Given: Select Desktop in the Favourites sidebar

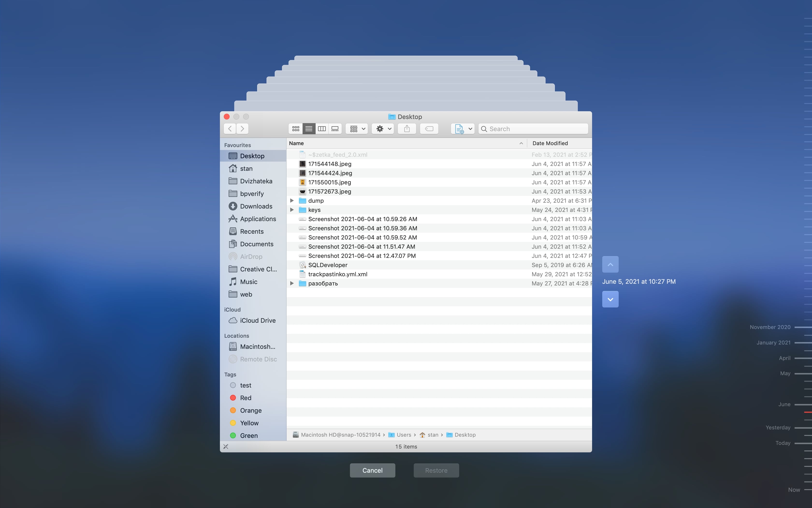Looking at the screenshot, I should pos(253,156).
